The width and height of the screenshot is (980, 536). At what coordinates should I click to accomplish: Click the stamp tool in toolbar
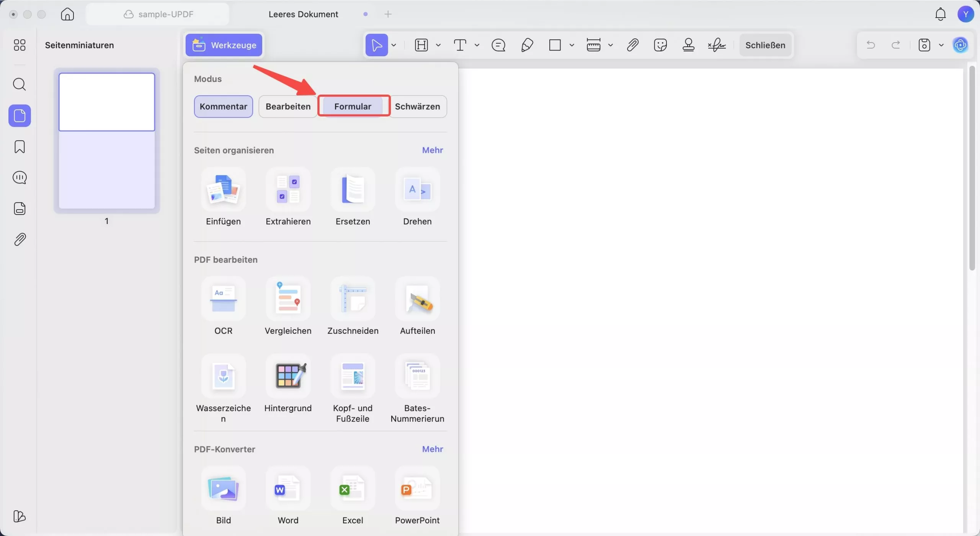(x=688, y=45)
